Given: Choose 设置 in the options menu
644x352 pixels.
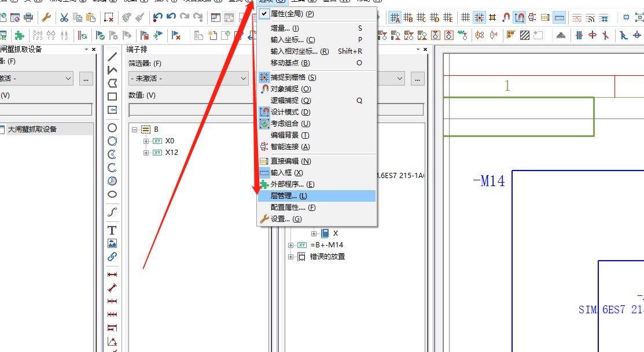Looking at the screenshot, I should (286, 219).
